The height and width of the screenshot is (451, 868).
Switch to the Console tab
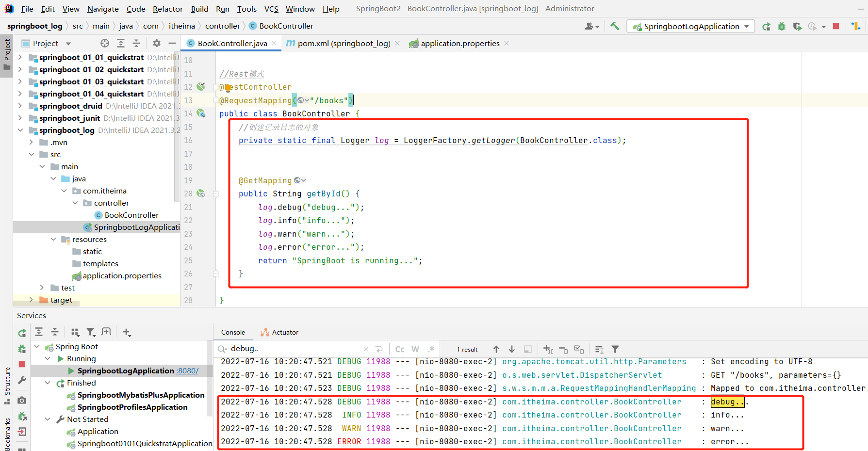(233, 332)
